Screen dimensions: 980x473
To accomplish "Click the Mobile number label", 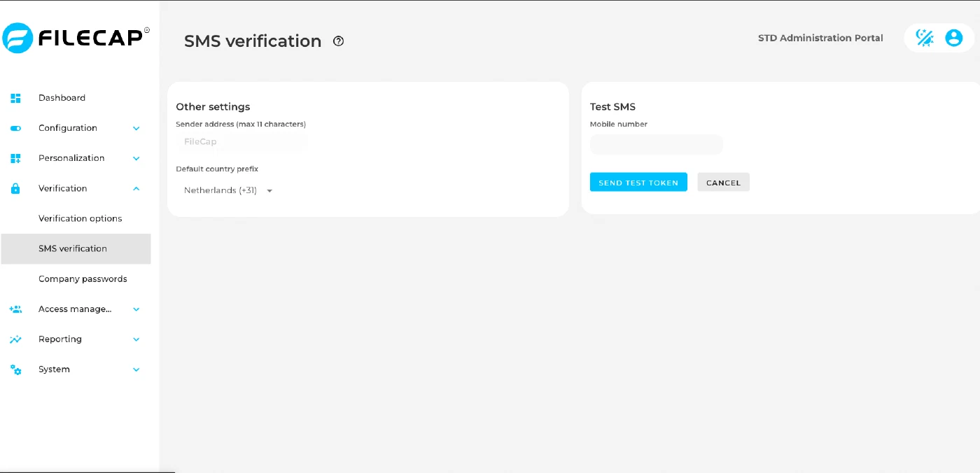I will (619, 124).
